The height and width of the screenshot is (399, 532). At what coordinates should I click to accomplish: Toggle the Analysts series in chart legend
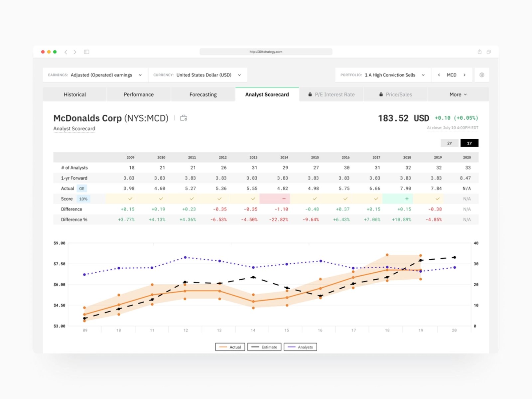(x=300, y=347)
